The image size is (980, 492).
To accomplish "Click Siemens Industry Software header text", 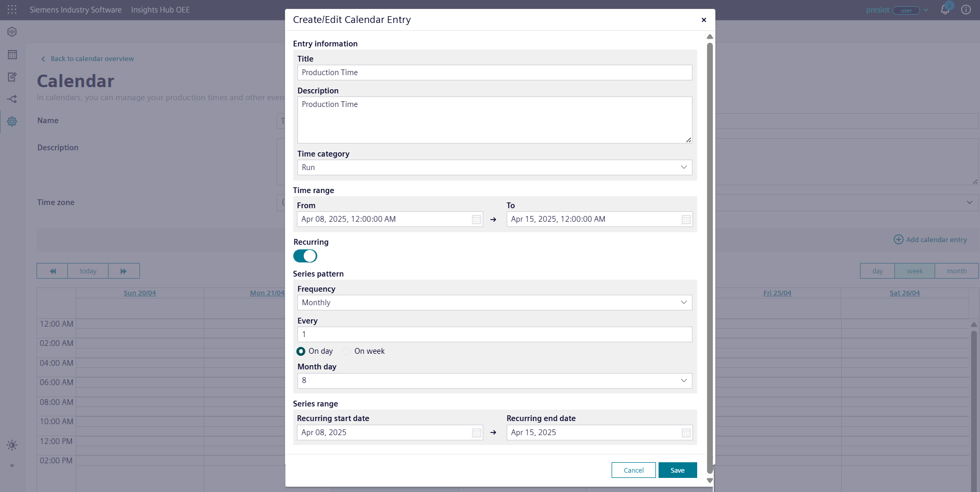I will [x=76, y=10].
